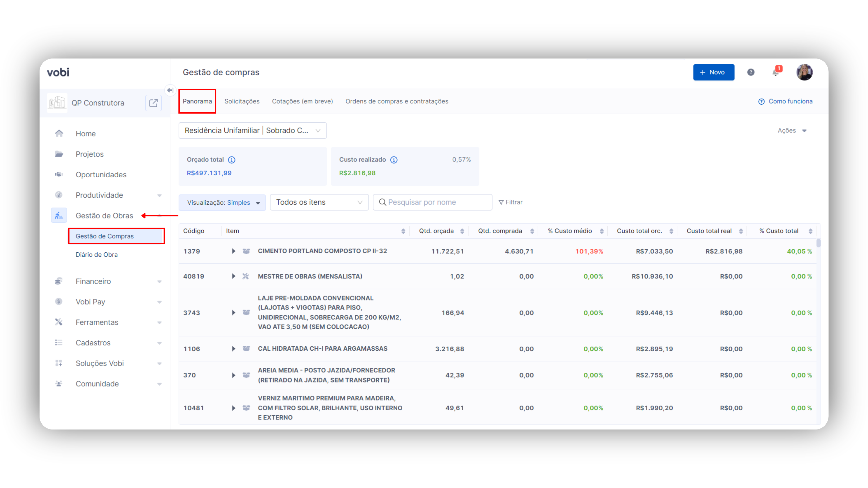Viewport: 868px width, 488px height.
Task: Open user profile avatar
Action: pos(804,72)
